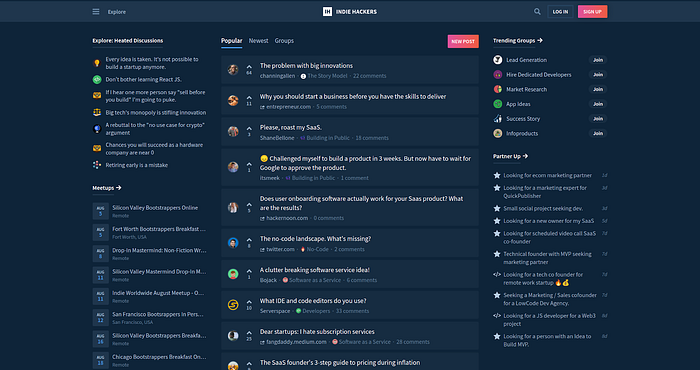Click the LOG IN button
The image size is (700, 370).
(560, 12)
